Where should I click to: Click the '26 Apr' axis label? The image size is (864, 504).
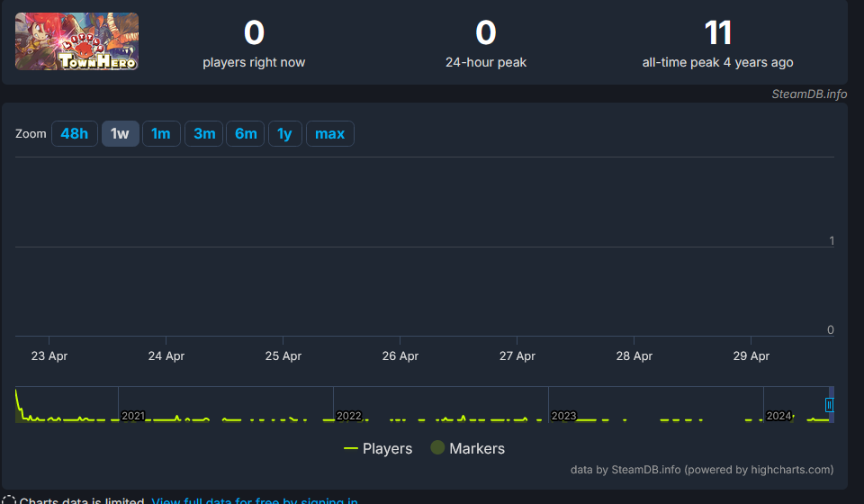[x=400, y=355]
